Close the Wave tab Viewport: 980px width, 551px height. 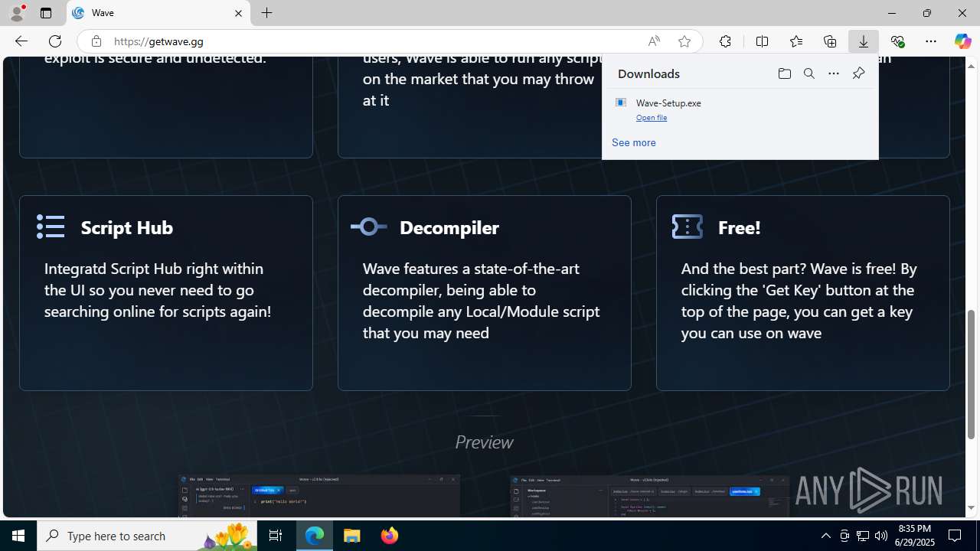click(238, 13)
